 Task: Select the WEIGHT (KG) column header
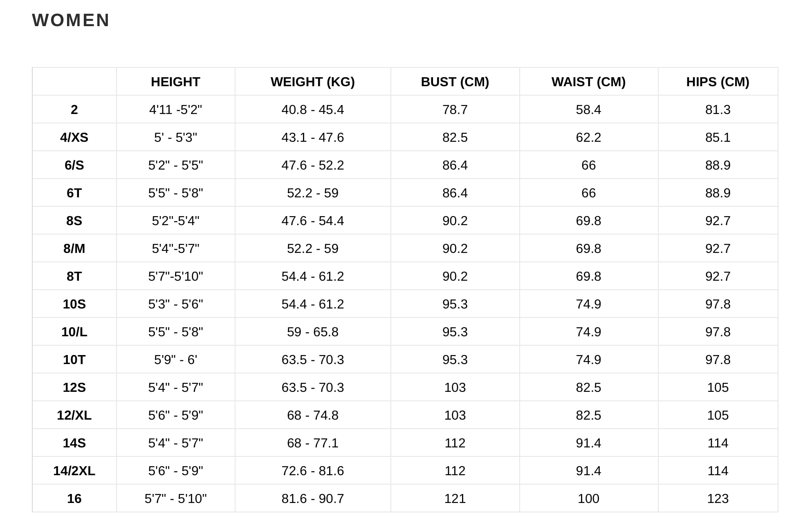[313, 82]
